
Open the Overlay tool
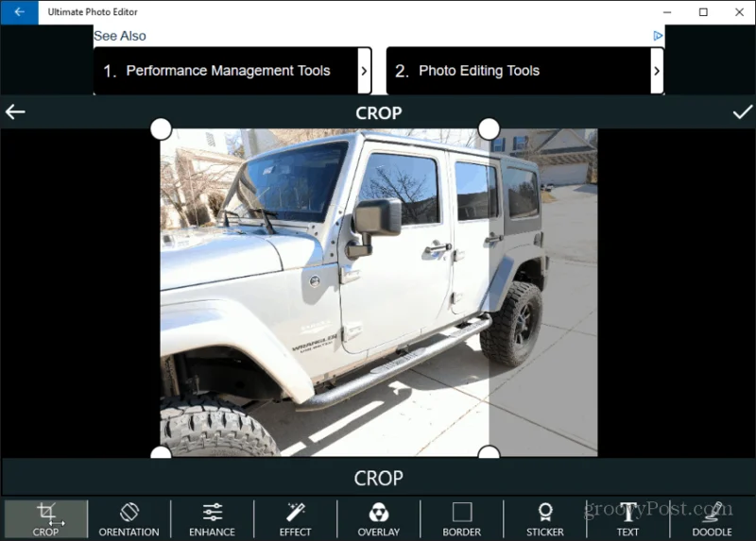(379, 519)
